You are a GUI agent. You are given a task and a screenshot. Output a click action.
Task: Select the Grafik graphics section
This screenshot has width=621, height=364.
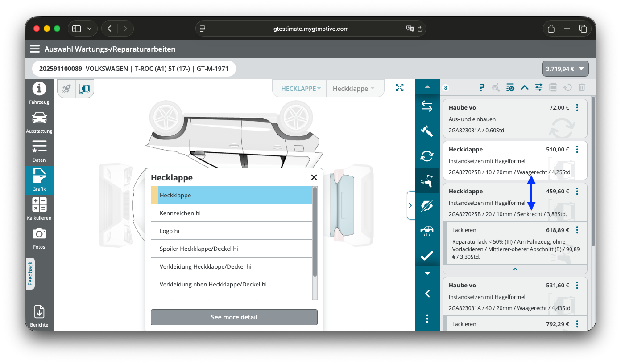[x=39, y=180]
